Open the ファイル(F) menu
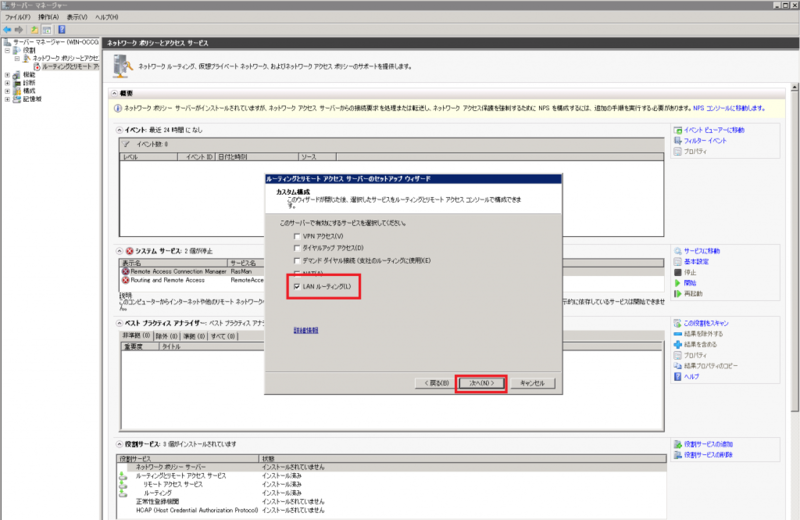 [17, 17]
